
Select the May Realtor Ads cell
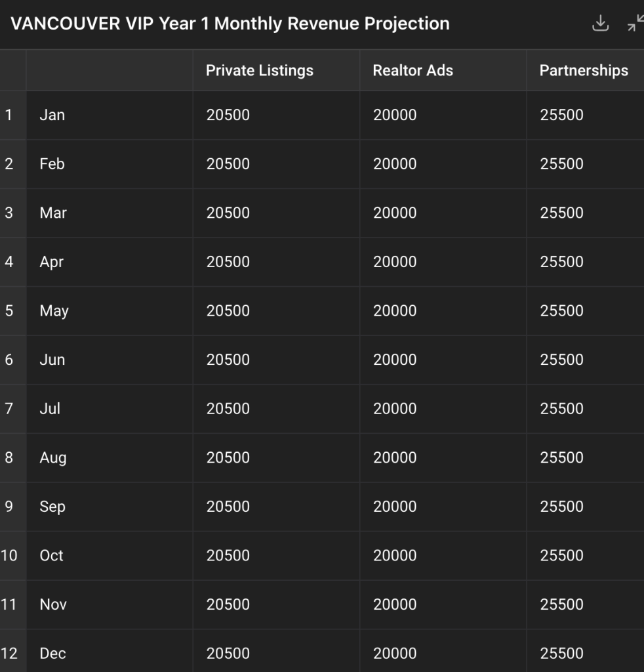coord(443,310)
